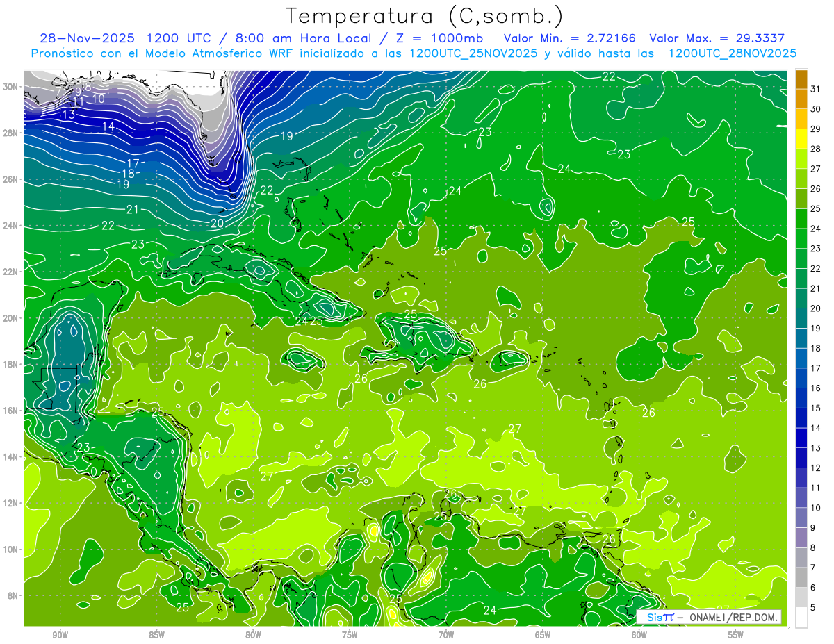Select the "Valor Max. = 29.3337" text

tap(717, 38)
